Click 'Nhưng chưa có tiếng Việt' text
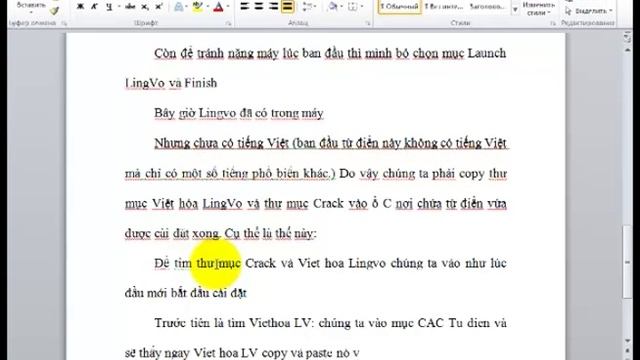Image resolution: width=640 pixels, height=360 pixels. click(221, 143)
